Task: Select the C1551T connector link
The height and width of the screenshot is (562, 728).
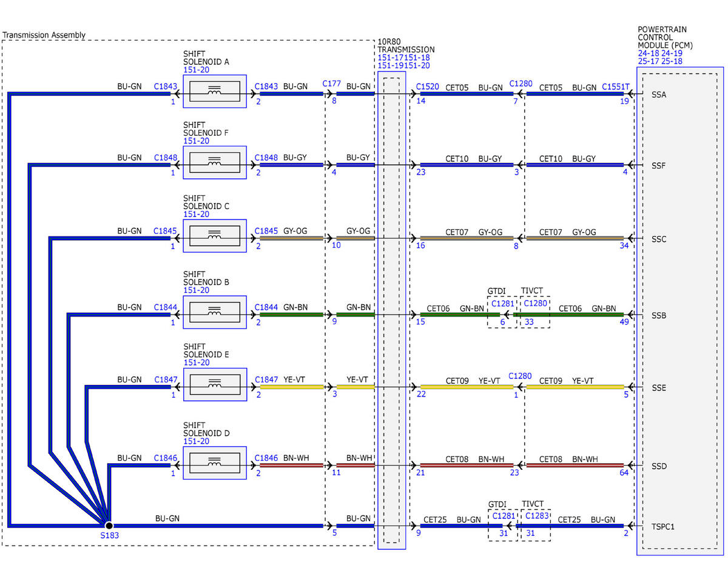Action: click(x=616, y=87)
